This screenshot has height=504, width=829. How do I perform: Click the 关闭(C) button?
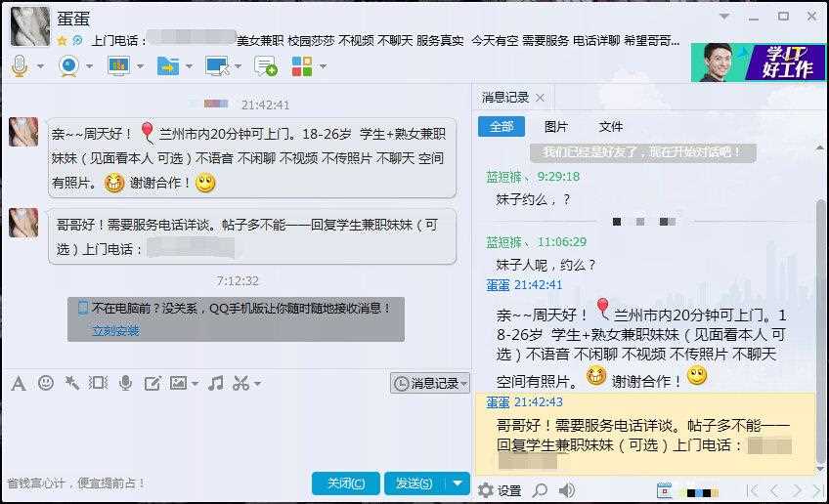(346, 483)
